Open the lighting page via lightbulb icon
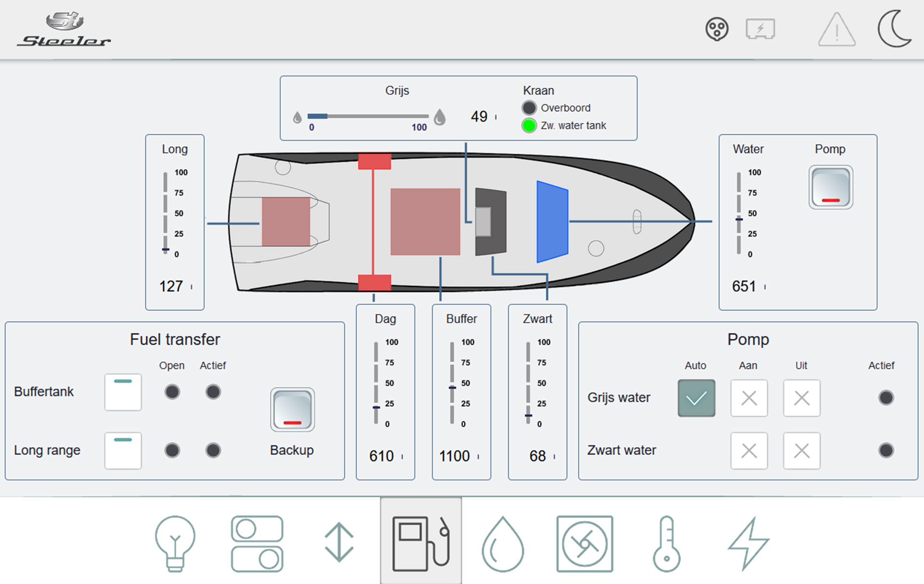The width and height of the screenshot is (924, 584). 175,543
